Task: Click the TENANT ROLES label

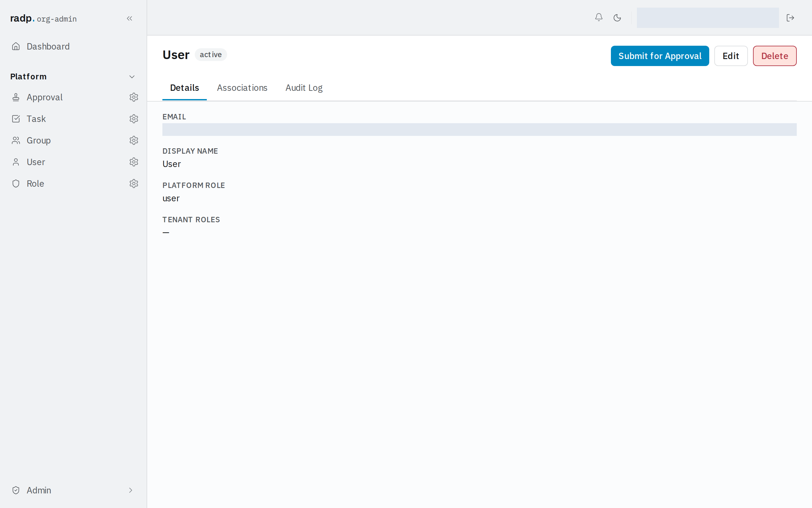Action: tap(191, 220)
